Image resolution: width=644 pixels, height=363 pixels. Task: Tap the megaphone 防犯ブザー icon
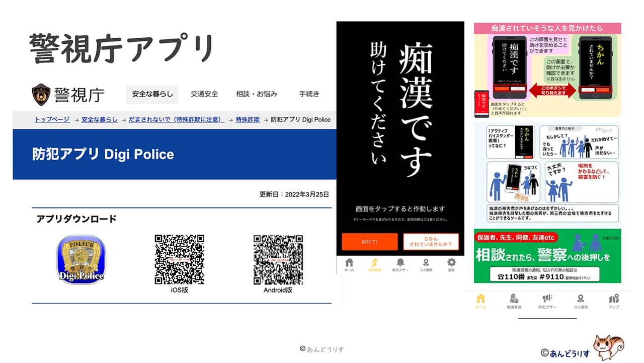[547, 300]
